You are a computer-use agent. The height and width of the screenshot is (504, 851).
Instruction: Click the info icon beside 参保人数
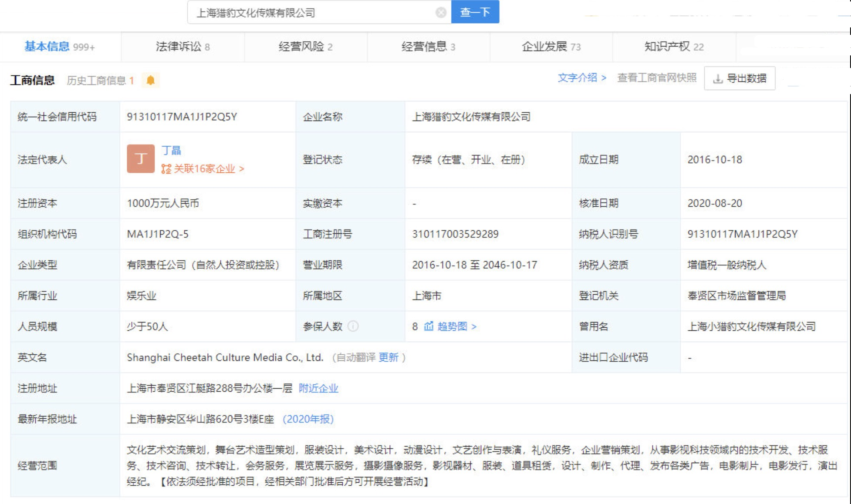click(x=354, y=326)
